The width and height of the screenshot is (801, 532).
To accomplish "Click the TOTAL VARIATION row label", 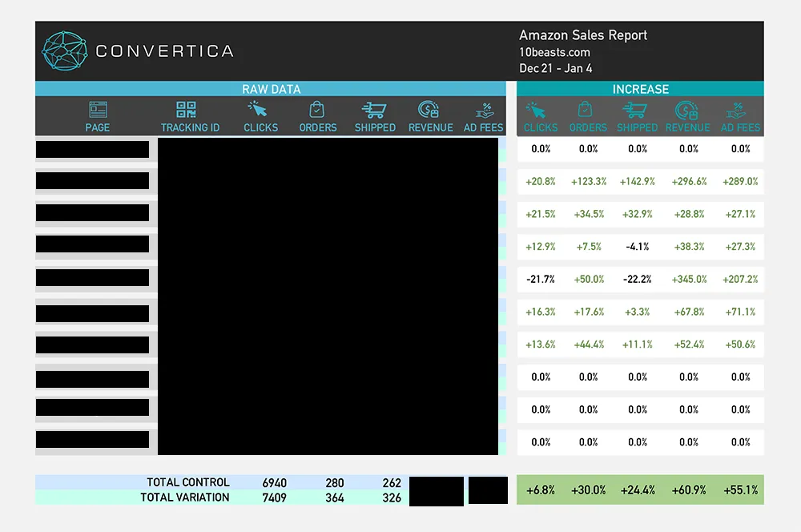I will [x=185, y=498].
